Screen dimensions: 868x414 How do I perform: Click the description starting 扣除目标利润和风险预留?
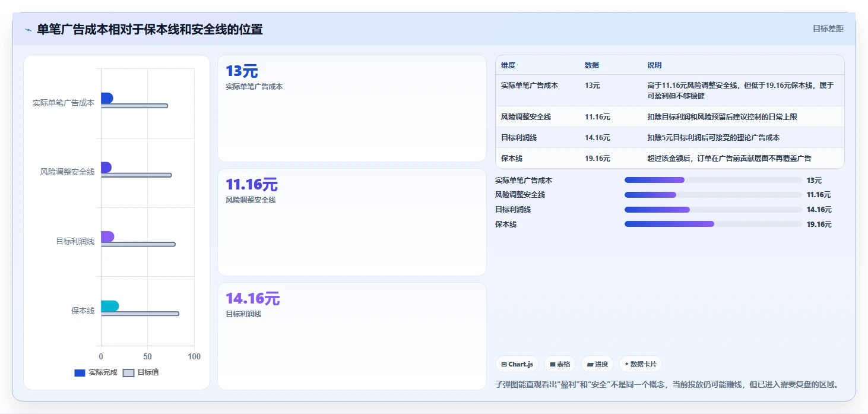(722, 117)
